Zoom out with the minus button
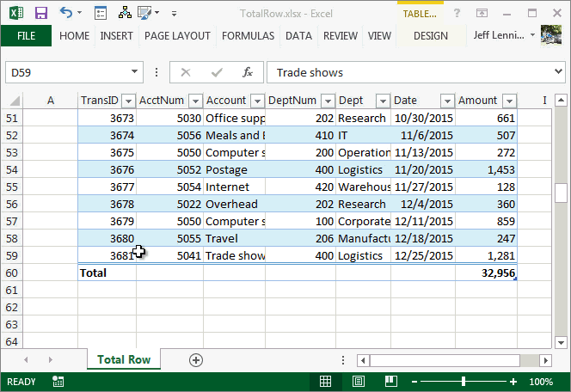The width and height of the screenshot is (571, 392). tap(414, 382)
